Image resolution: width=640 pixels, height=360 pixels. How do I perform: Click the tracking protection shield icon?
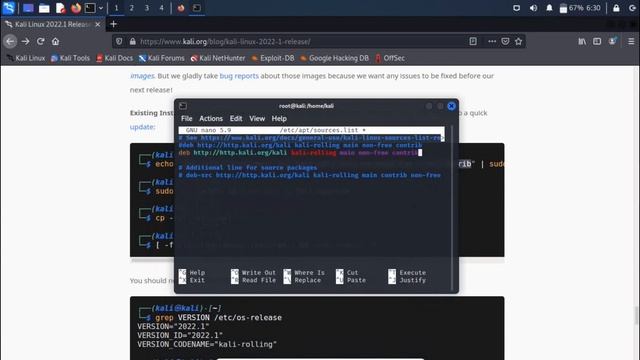(119, 41)
